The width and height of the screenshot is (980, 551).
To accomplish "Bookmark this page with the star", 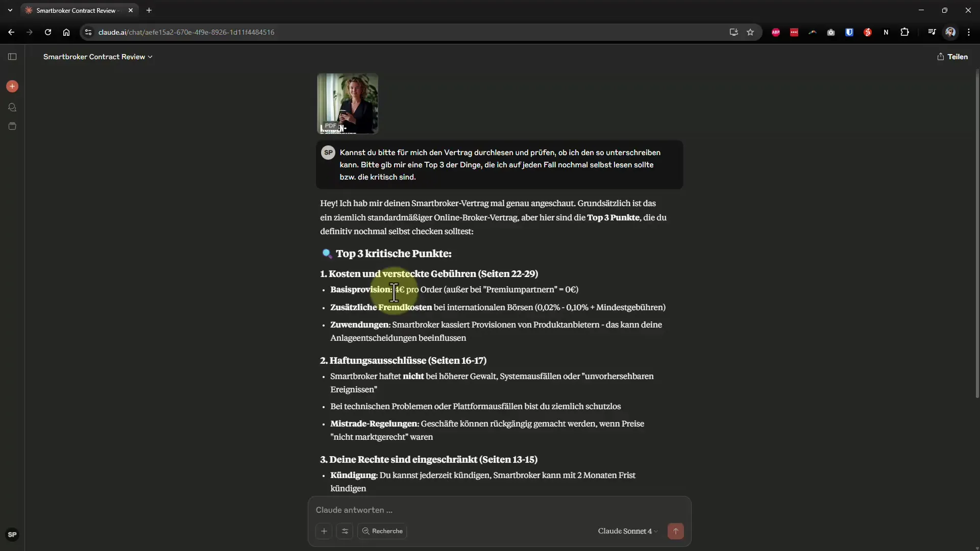I will coord(750,32).
